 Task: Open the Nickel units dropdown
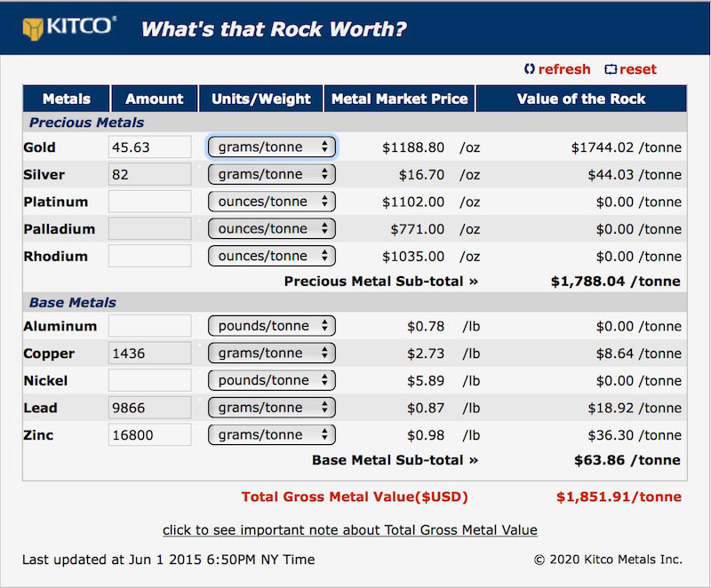coord(272,380)
